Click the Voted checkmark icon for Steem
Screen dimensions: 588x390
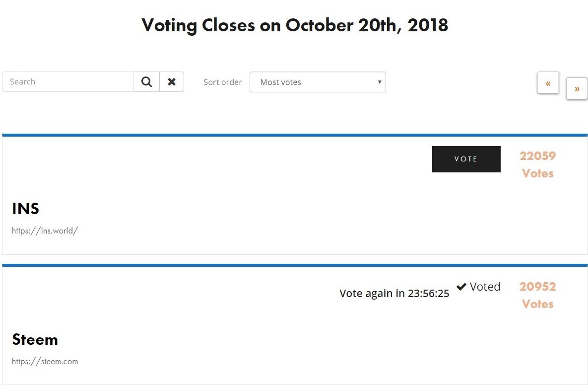(x=461, y=287)
